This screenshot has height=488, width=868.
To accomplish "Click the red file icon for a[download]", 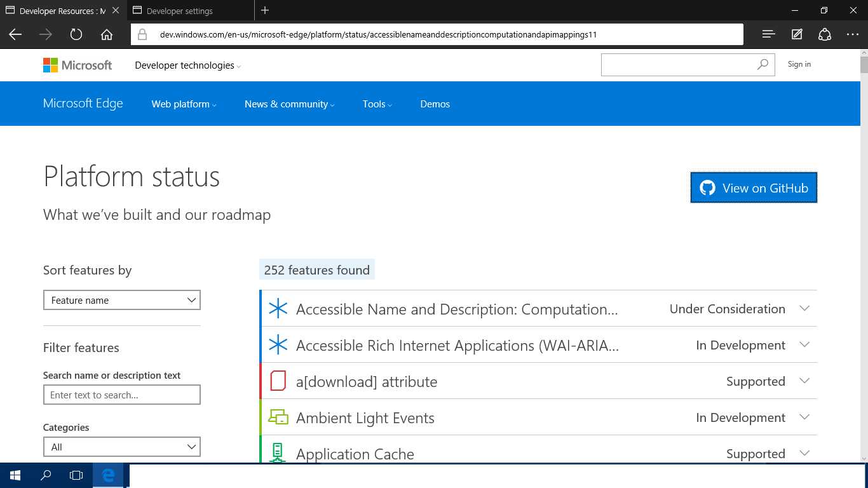I will [278, 381].
